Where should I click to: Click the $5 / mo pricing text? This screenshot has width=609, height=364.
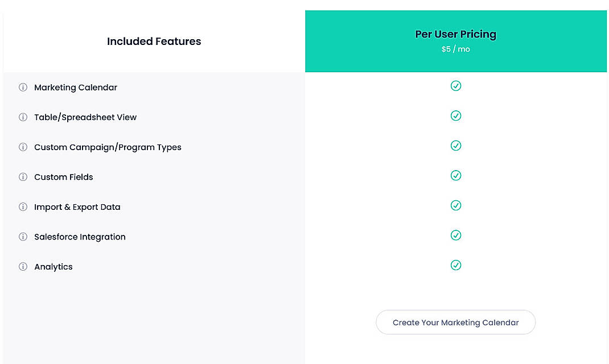click(455, 49)
